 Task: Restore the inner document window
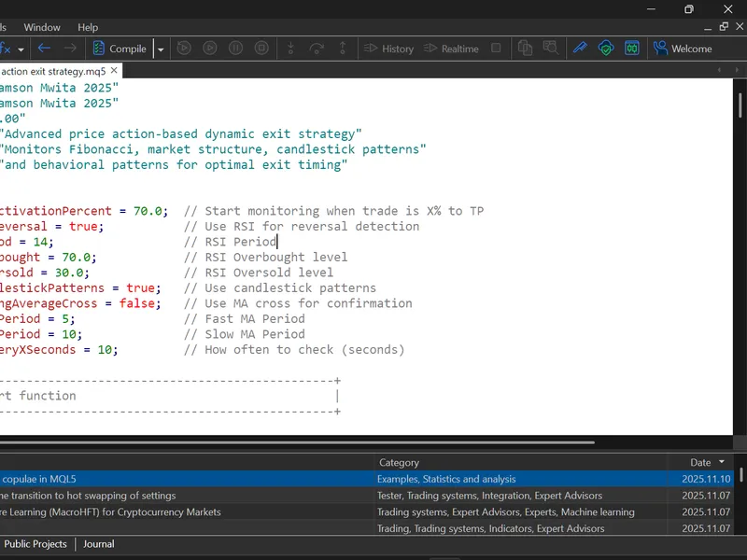(x=724, y=27)
